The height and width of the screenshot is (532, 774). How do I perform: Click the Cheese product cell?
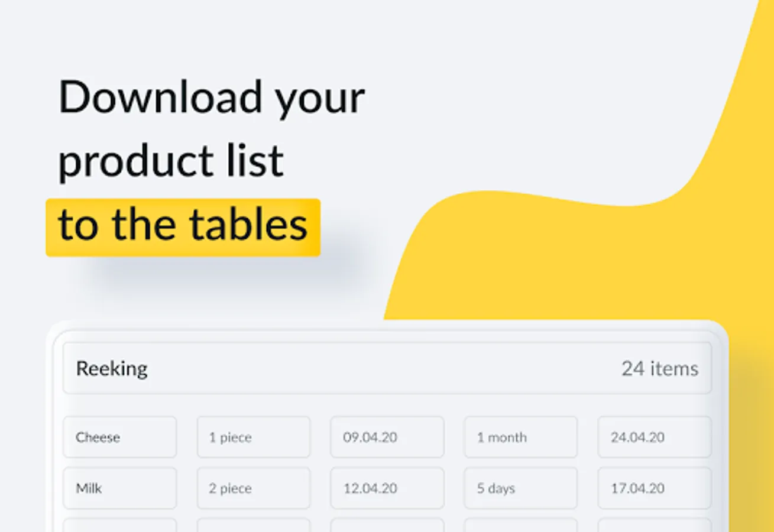point(120,437)
